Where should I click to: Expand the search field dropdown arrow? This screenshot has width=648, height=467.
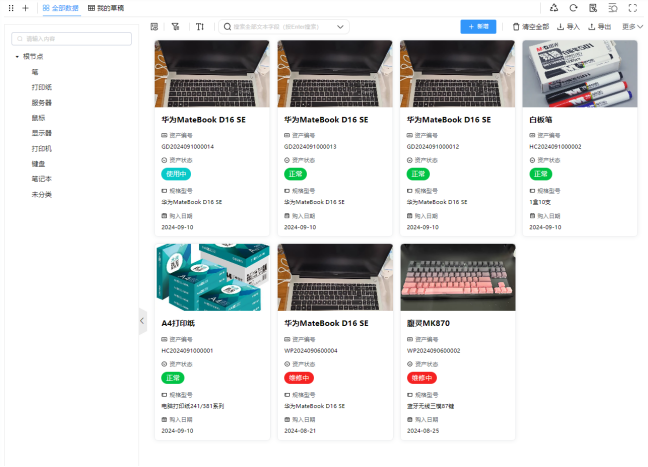click(342, 27)
